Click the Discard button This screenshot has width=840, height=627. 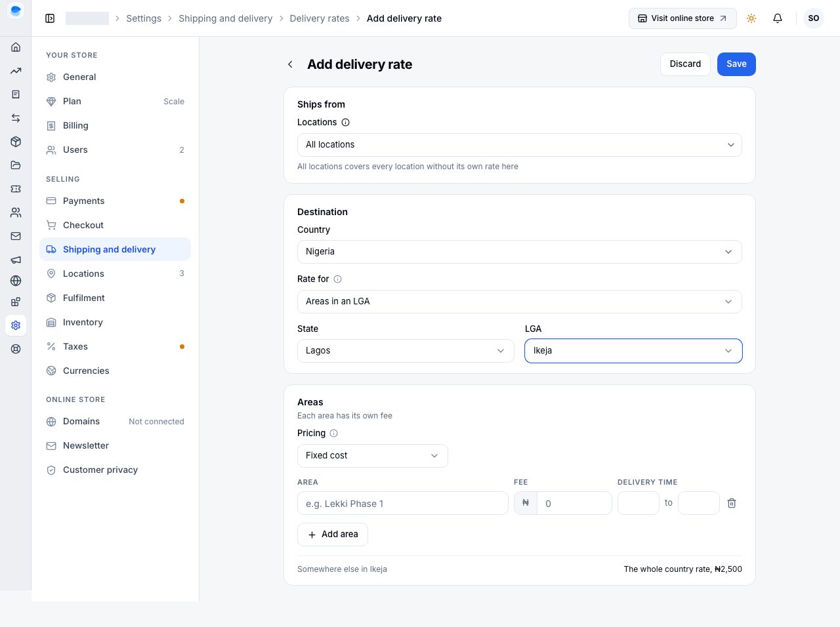[685, 64]
